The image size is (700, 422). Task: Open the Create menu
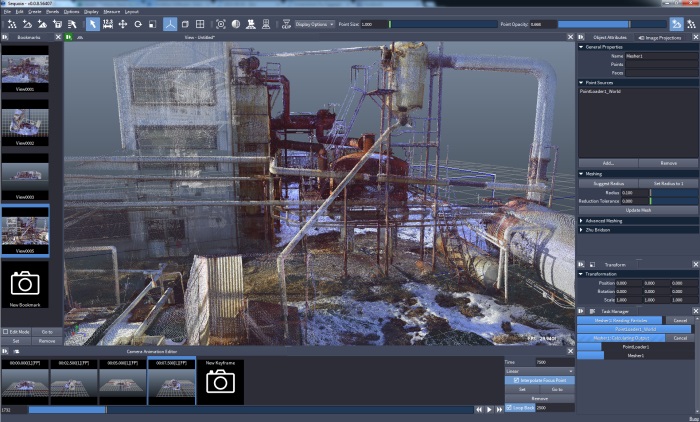coord(34,11)
